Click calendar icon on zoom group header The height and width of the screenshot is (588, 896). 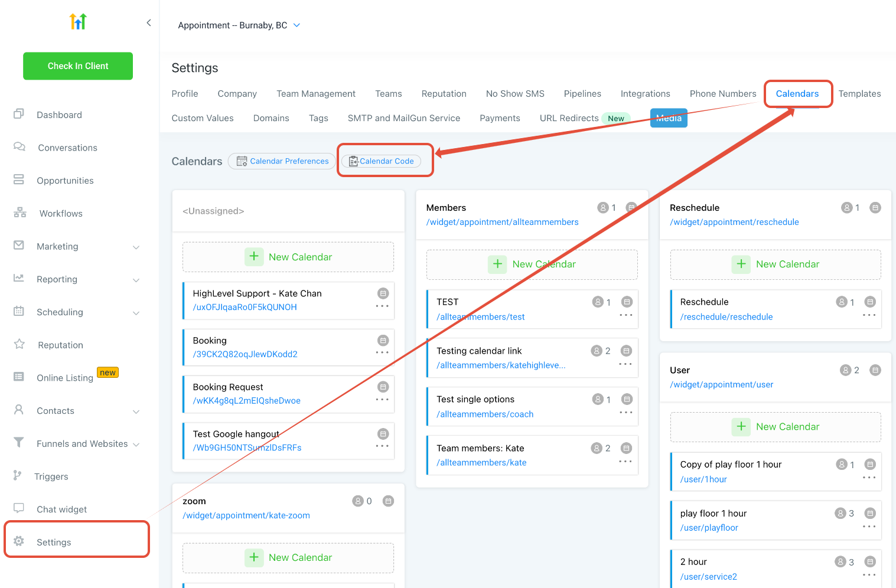[x=388, y=501]
